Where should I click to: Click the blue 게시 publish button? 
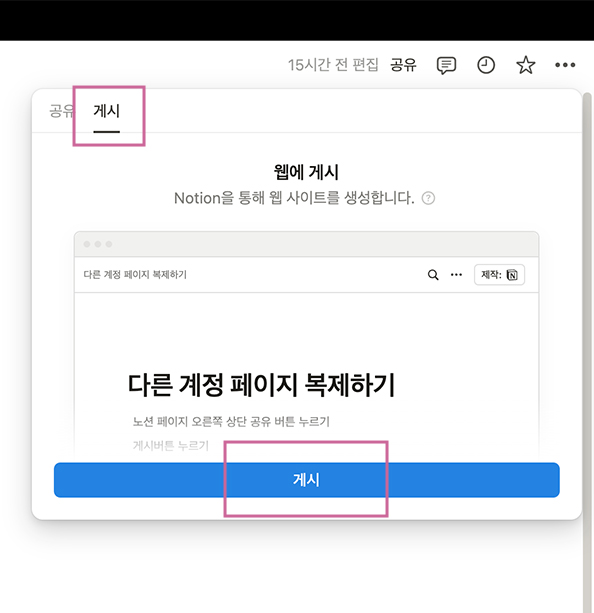pyautogui.click(x=307, y=480)
